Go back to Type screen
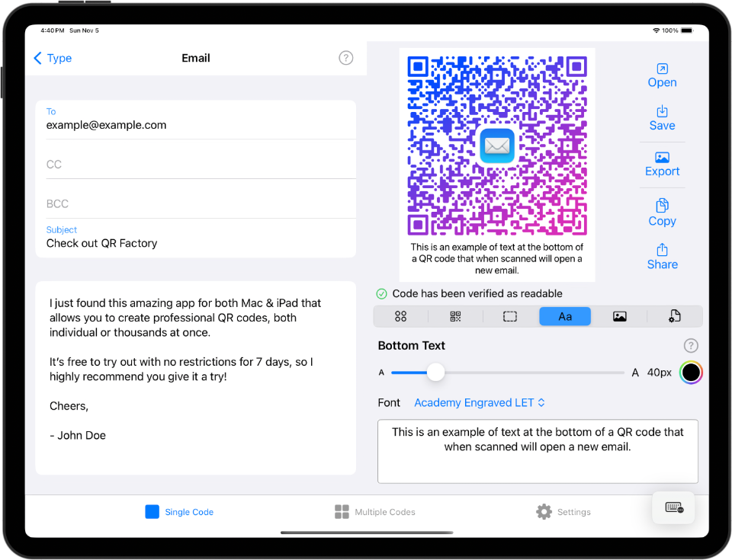Screen dimensions: 732x560 tap(53, 59)
